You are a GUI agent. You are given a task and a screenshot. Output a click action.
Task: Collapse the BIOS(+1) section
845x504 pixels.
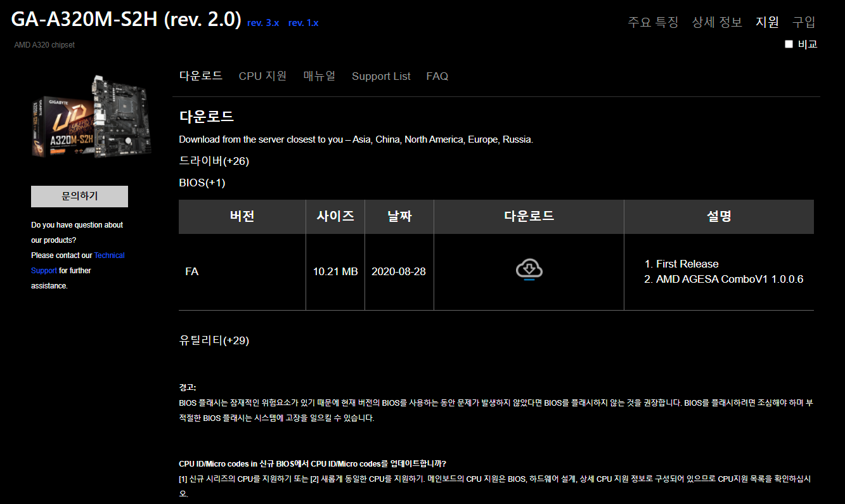[202, 183]
